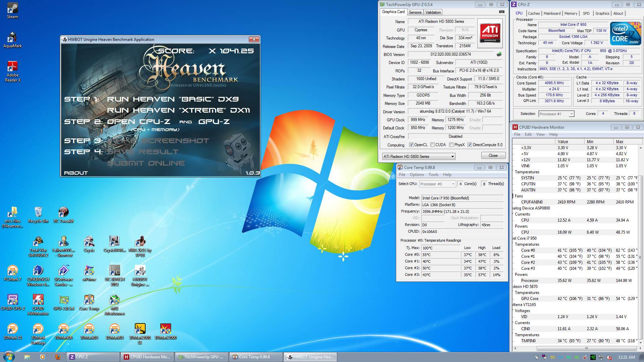Open the Tools menu in Core Temp
The image size is (644, 362).
(433, 175)
